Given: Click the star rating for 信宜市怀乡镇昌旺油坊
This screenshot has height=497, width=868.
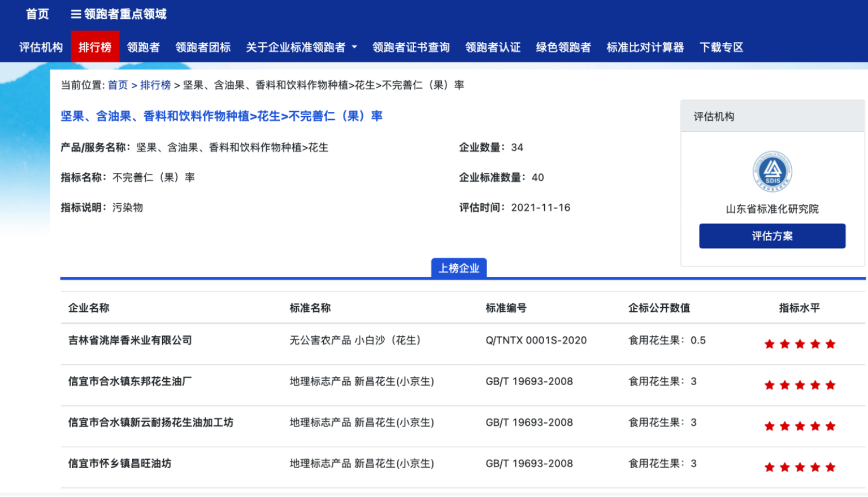Looking at the screenshot, I should tap(800, 467).
